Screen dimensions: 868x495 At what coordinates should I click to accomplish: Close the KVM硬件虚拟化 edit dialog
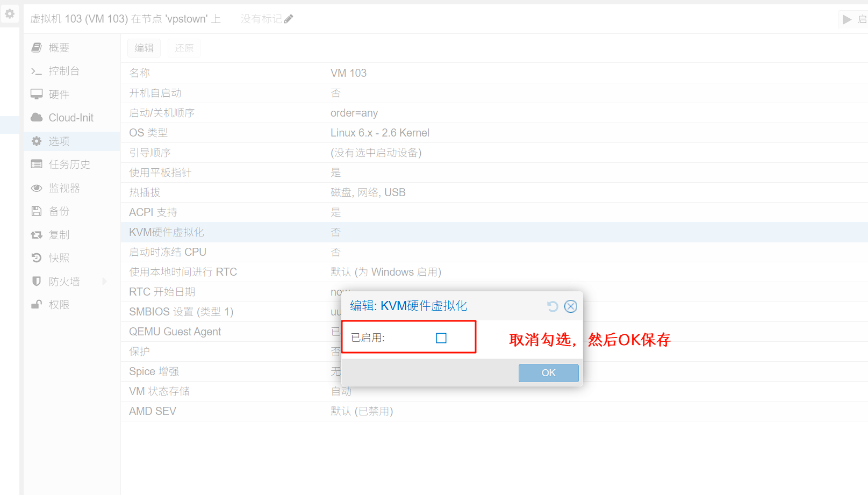pos(571,306)
